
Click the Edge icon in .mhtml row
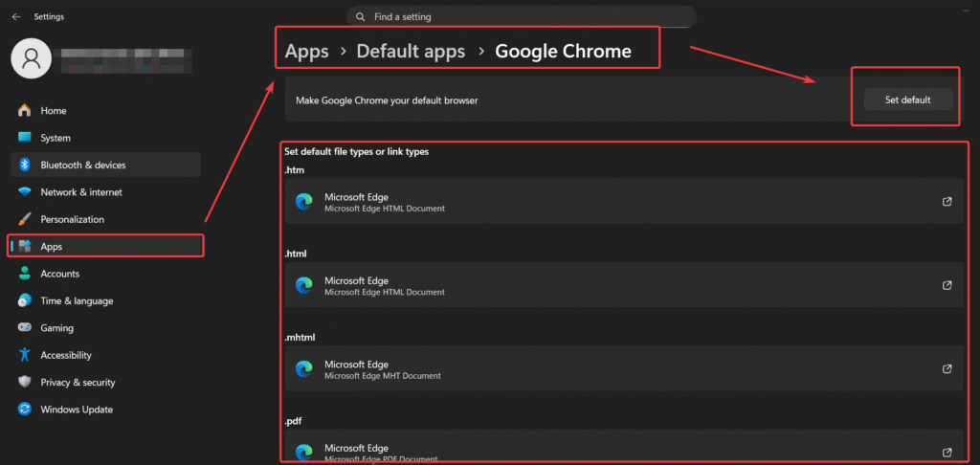coord(304,369)
